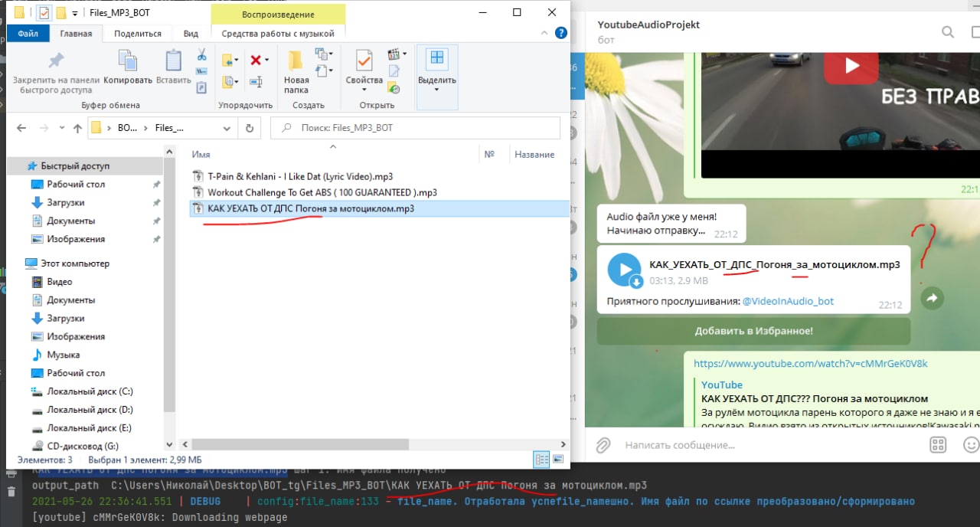Select T-Pain & Kehlani - I Like Dat file
This screenshot has width=980, height=527.
[300, 175]
